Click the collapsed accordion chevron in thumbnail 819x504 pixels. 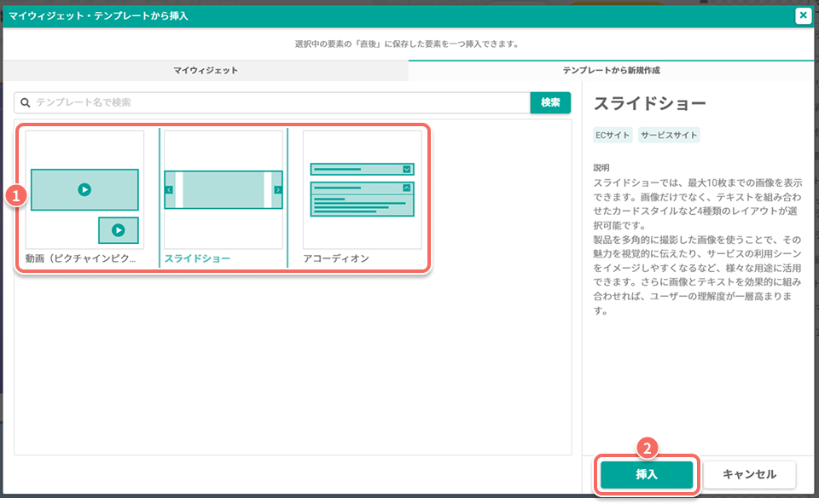406,169
